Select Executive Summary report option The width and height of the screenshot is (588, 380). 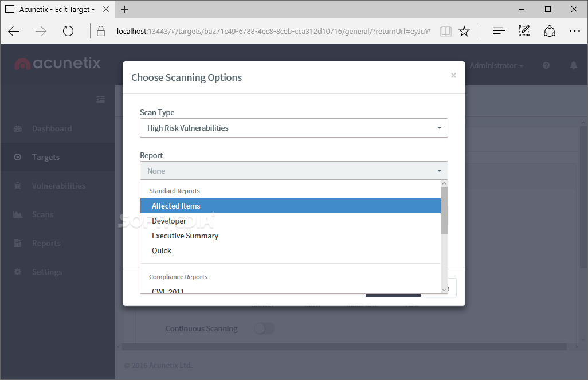pos(290,236)
